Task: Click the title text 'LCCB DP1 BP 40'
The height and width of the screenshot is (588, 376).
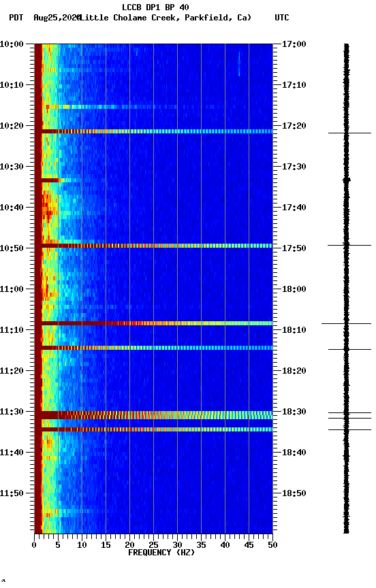Action: pos(155,7)
